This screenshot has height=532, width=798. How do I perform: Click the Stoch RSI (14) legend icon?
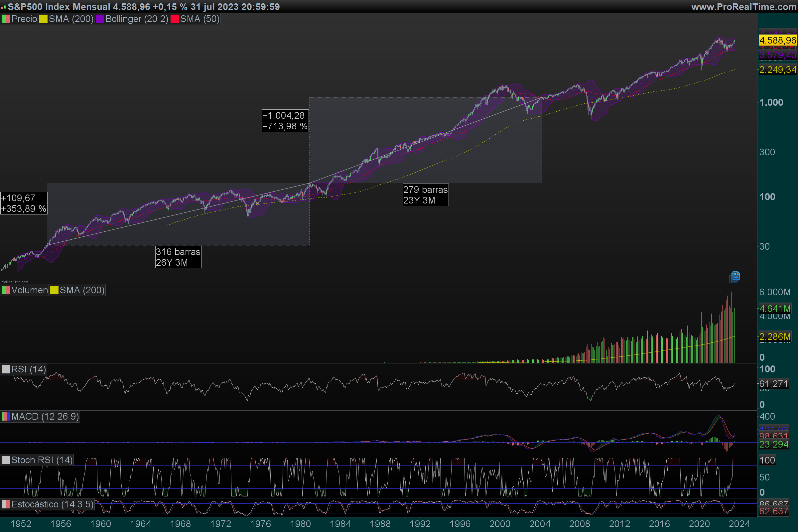[5, 460]
